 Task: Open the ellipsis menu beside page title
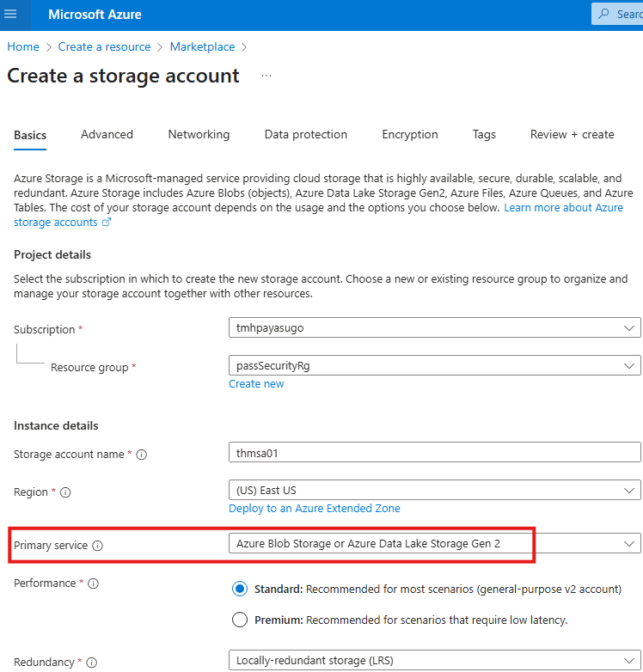(x=266, y=76)
